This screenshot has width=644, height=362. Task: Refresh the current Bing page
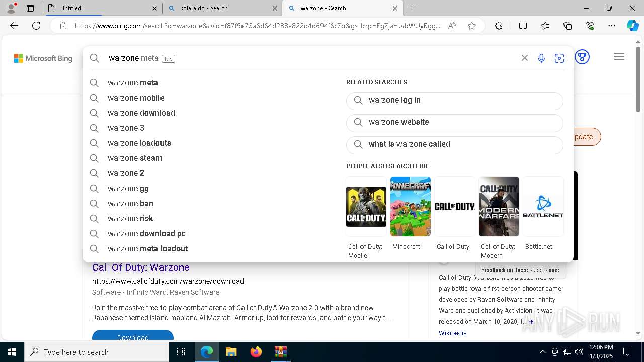coord(36,26)
